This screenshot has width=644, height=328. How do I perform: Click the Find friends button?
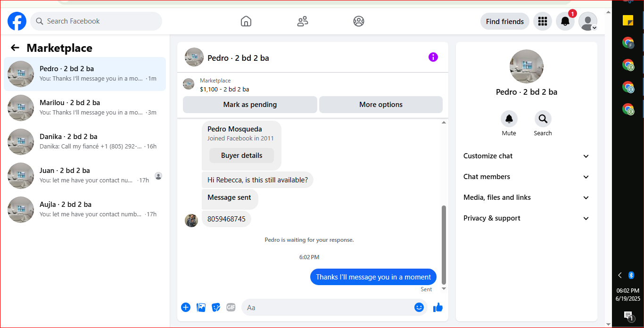pos(505,21)
